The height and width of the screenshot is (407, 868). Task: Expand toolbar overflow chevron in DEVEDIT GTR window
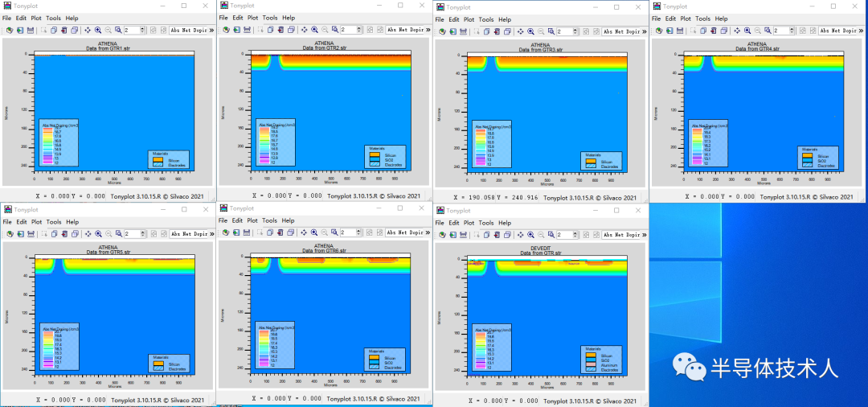point(645,235)
